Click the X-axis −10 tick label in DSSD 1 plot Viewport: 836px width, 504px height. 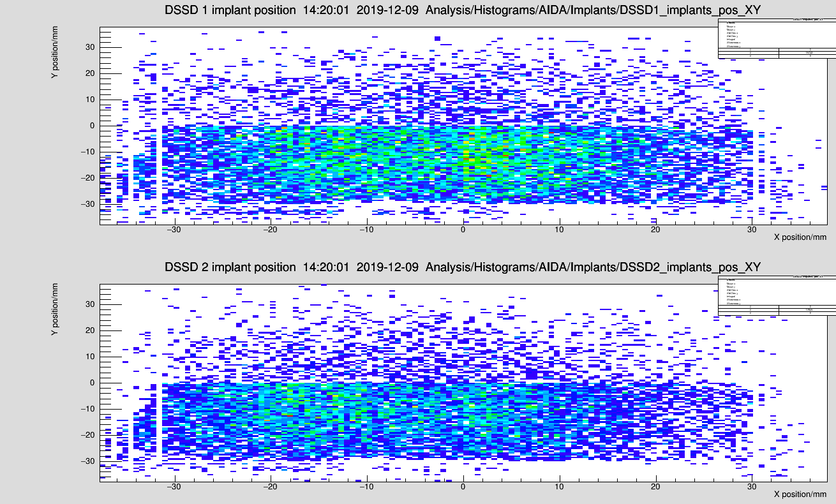366,230
